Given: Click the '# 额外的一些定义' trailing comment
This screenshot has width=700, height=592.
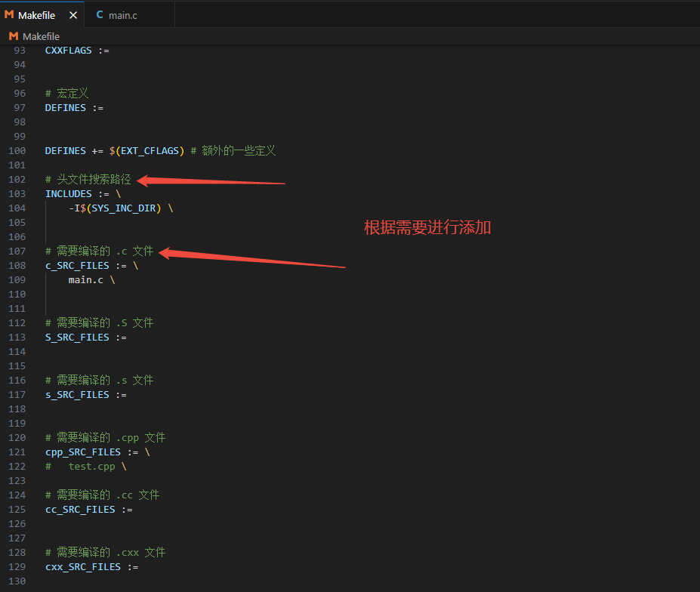Looking at the screenshot, I should (233, 151).
